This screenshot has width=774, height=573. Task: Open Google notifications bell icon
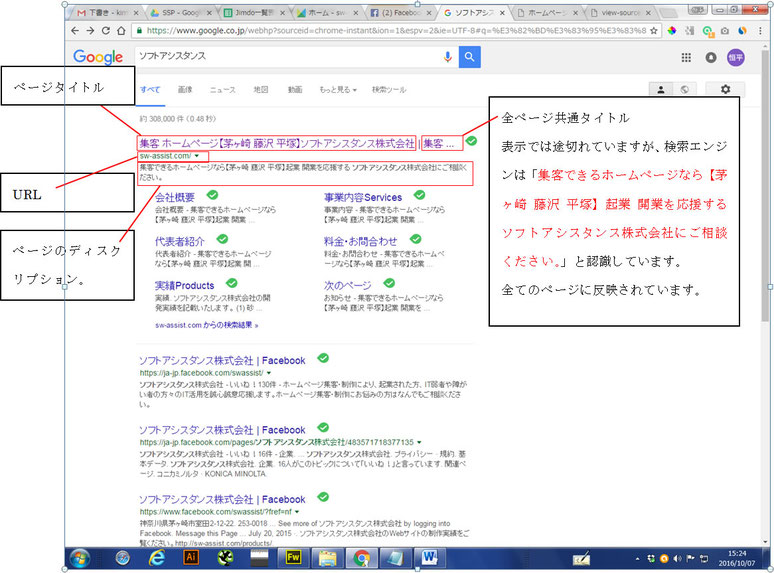coord(711,58)
